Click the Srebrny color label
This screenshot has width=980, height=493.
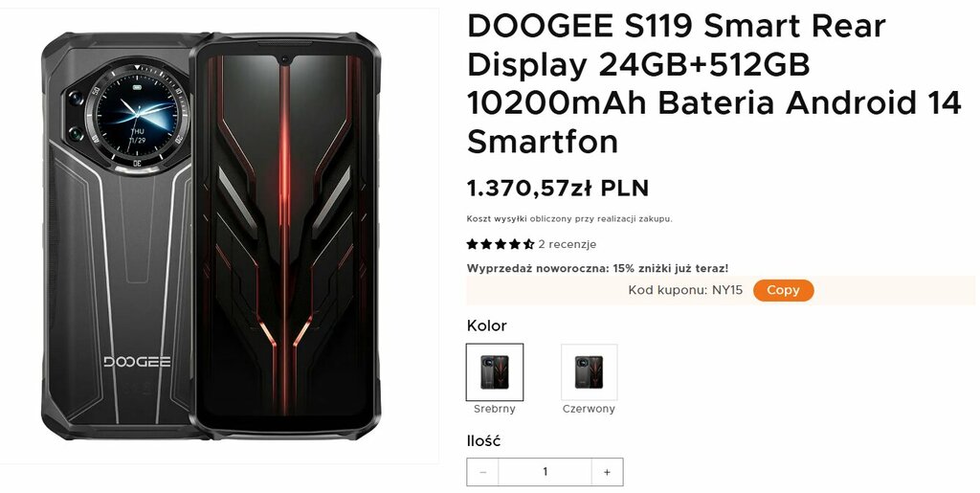point(495,409)
